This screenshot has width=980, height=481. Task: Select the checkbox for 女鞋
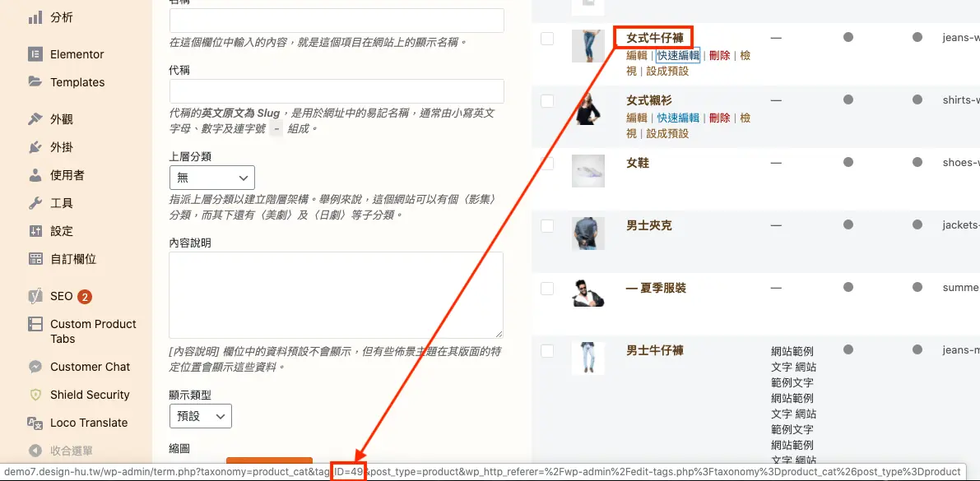547,164
